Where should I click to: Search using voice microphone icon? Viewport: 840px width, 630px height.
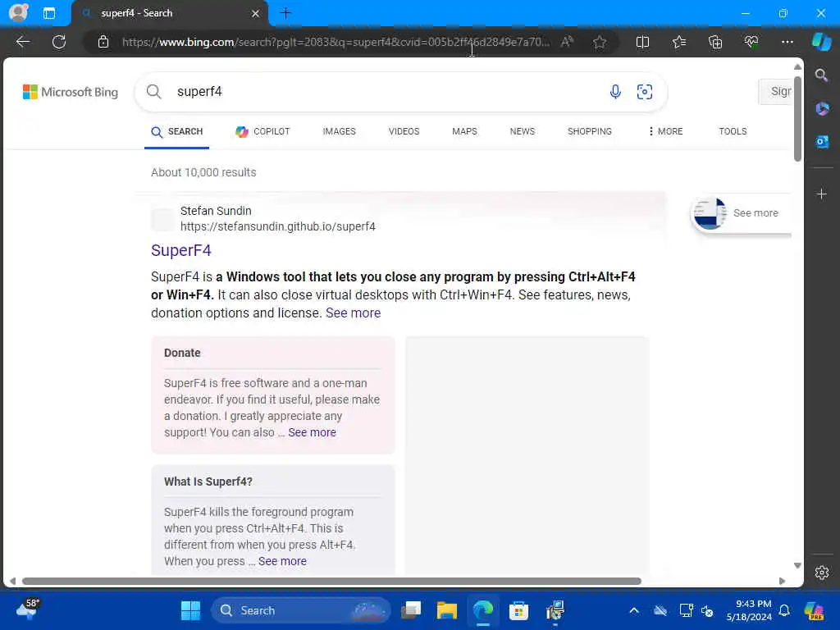click(x=615, y=92)
